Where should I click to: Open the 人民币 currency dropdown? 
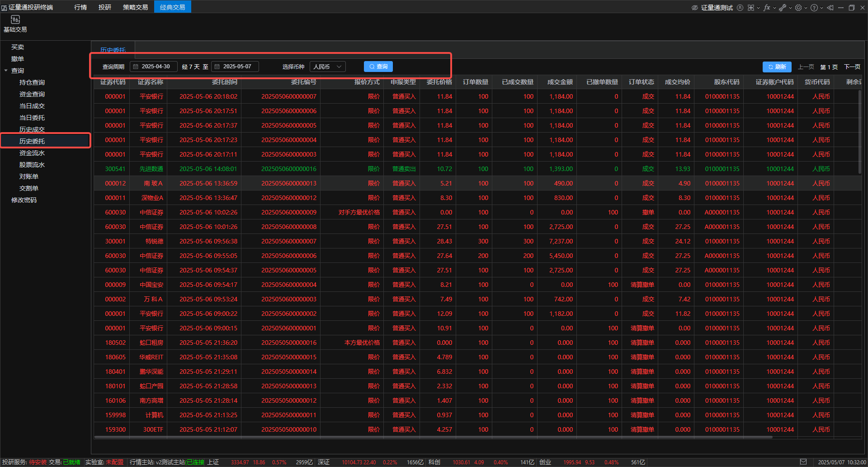point(328,67)
